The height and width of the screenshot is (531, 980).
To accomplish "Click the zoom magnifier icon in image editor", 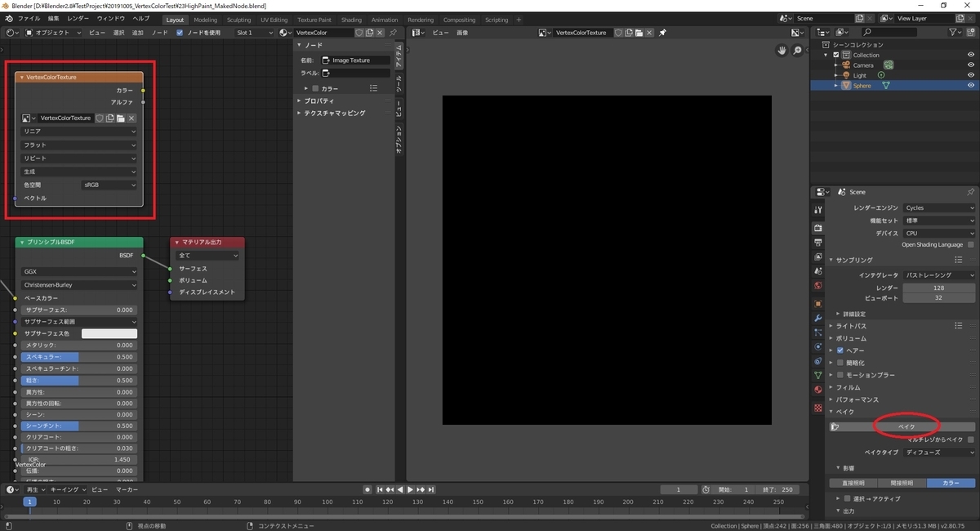I will point(798,50).
